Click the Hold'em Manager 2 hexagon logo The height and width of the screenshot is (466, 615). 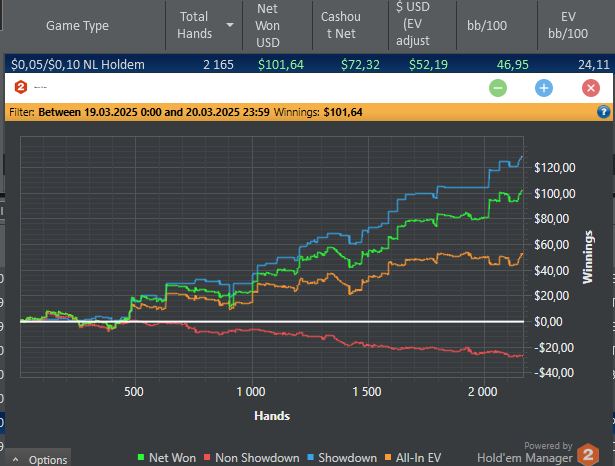tap(20, 87)
